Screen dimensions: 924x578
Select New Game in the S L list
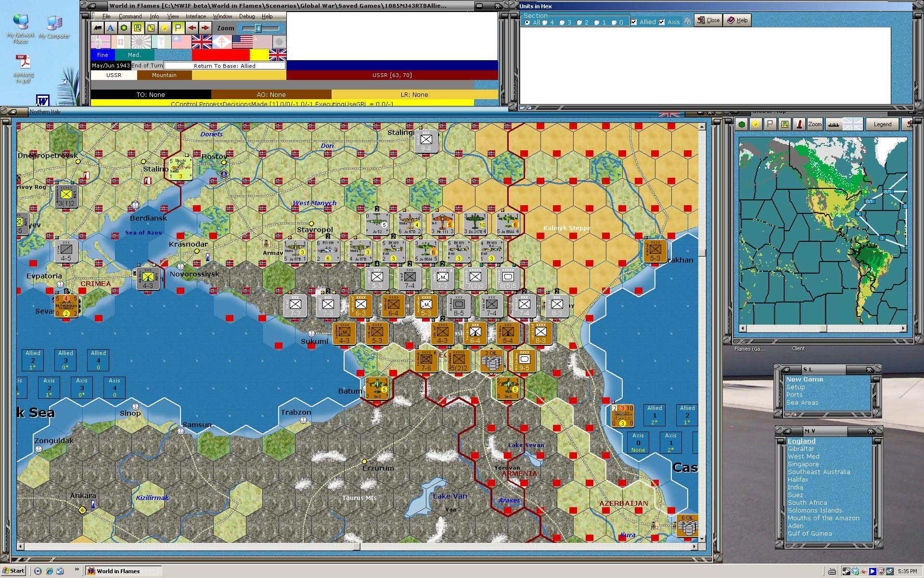pos(805,380)
